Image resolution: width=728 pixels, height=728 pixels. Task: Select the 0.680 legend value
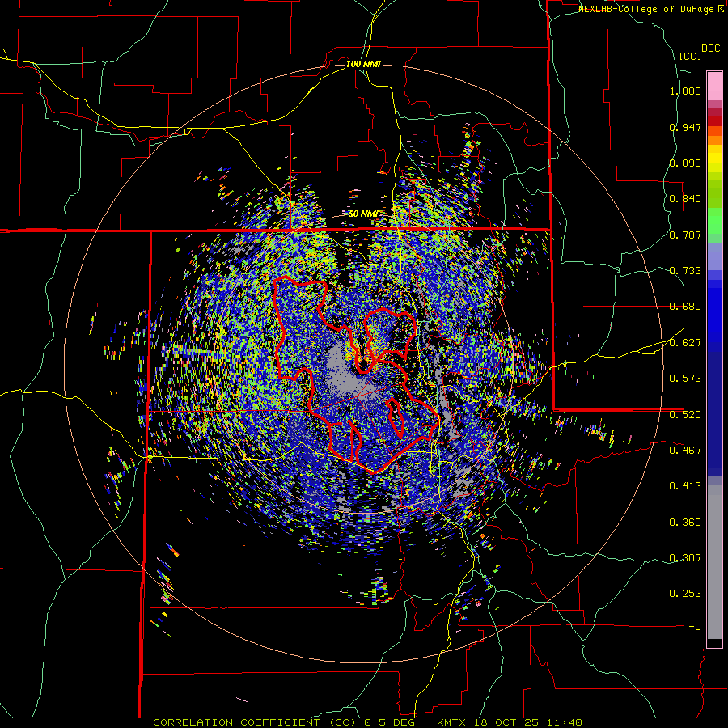click(685, 307)
